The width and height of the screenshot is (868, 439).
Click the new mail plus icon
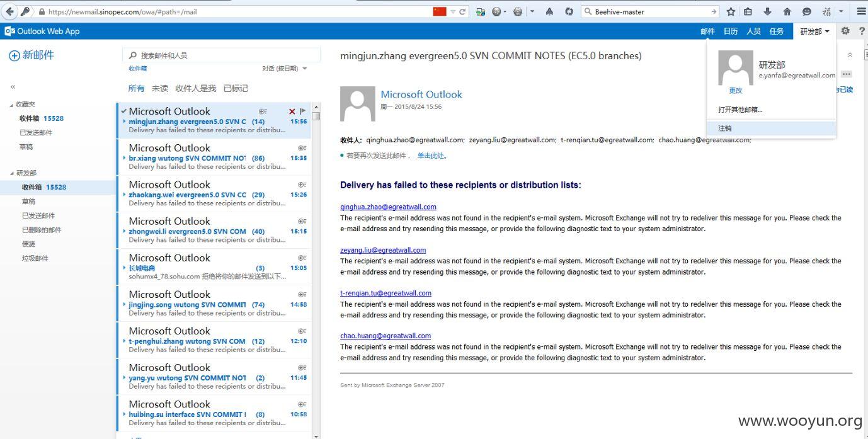[x=14, y=55]
